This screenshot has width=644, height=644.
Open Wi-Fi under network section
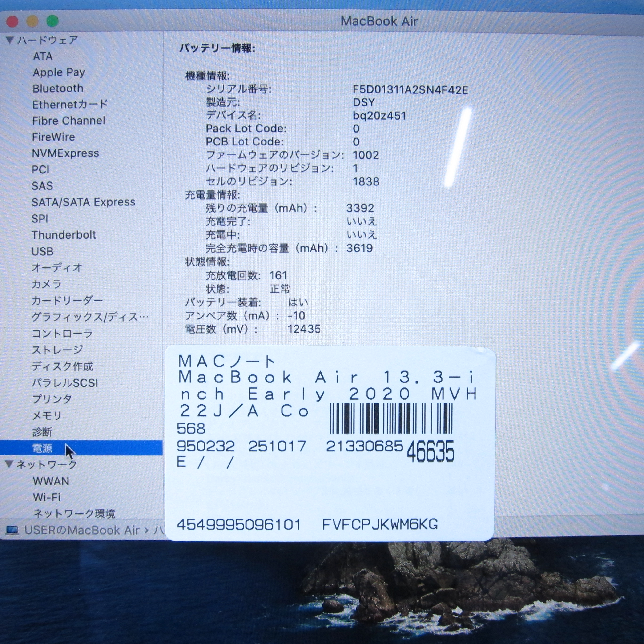click(47, 497)
